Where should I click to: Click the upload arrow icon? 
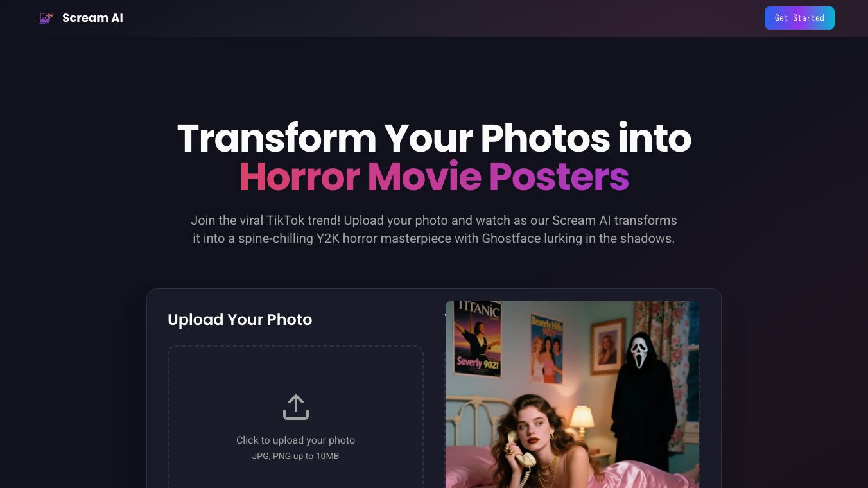tap(296, 407)
